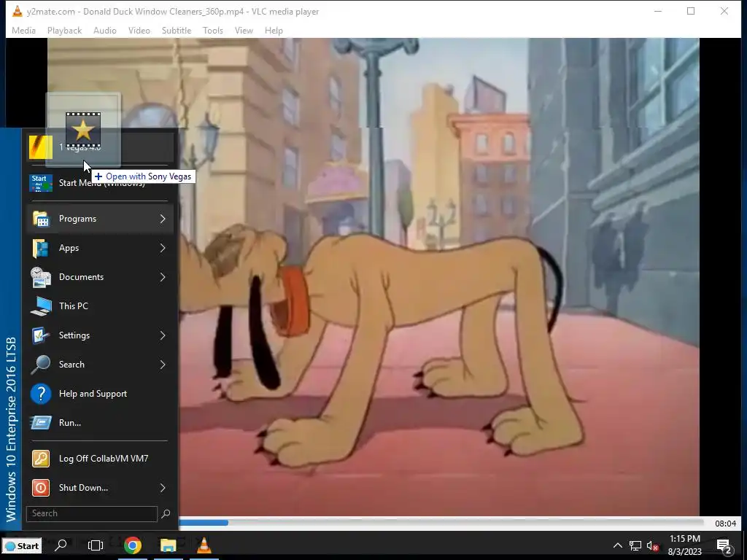The height and width of the screenshot is (560, 747).
Task: Open the Video menu in VLC
Action: tap(139, 31)
